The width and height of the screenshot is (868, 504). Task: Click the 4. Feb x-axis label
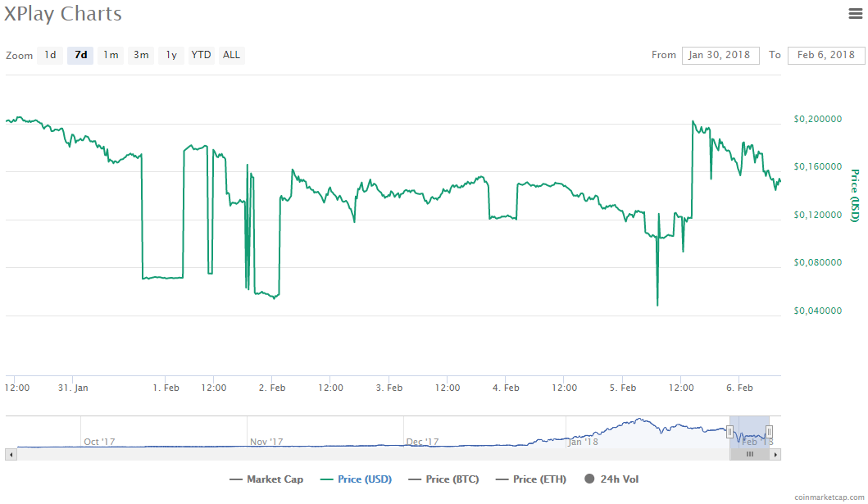(506, 388)
